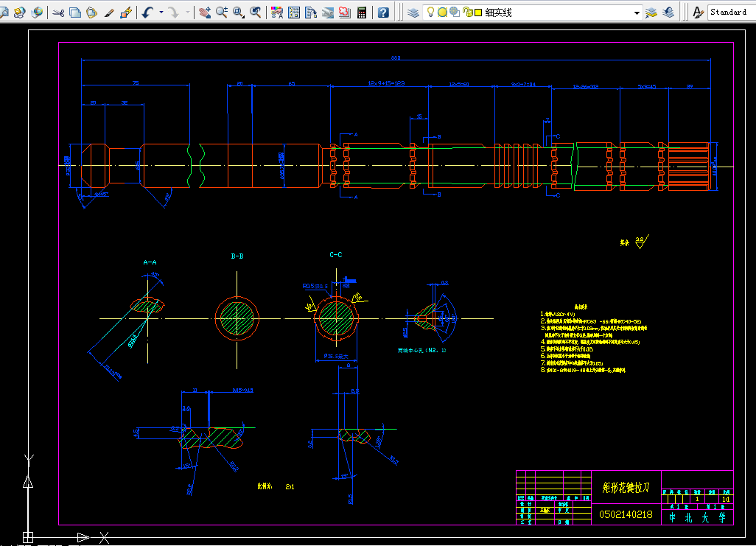
Task: Click the Undo arrow button
Action: coord(148,13)
